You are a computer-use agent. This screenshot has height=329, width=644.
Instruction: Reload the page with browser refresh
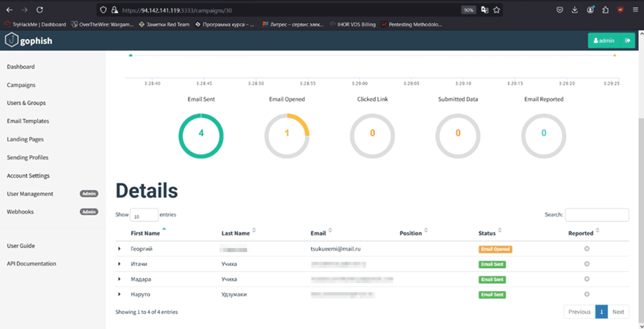tap(40, 10)
